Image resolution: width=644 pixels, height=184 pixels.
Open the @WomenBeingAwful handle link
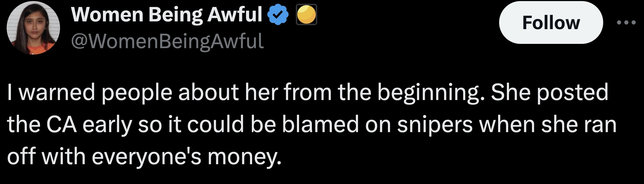[167, 41]
